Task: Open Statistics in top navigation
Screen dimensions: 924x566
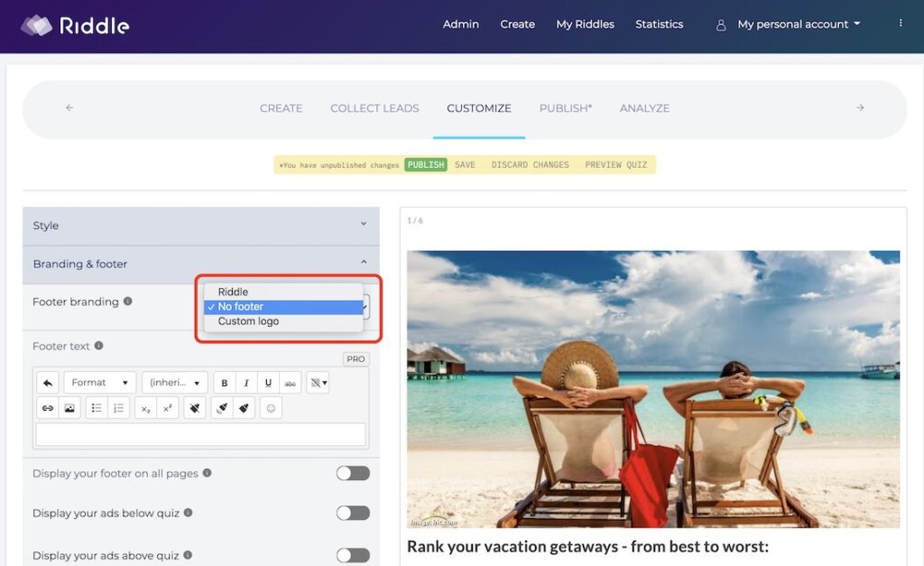Action: 660,24
